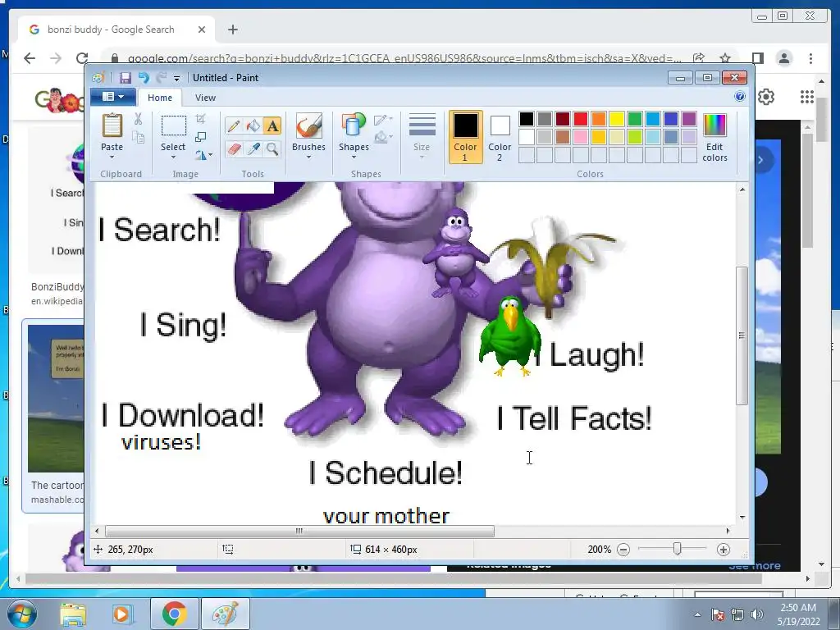Click zoom out minus button in status bar

pos(623,550)
